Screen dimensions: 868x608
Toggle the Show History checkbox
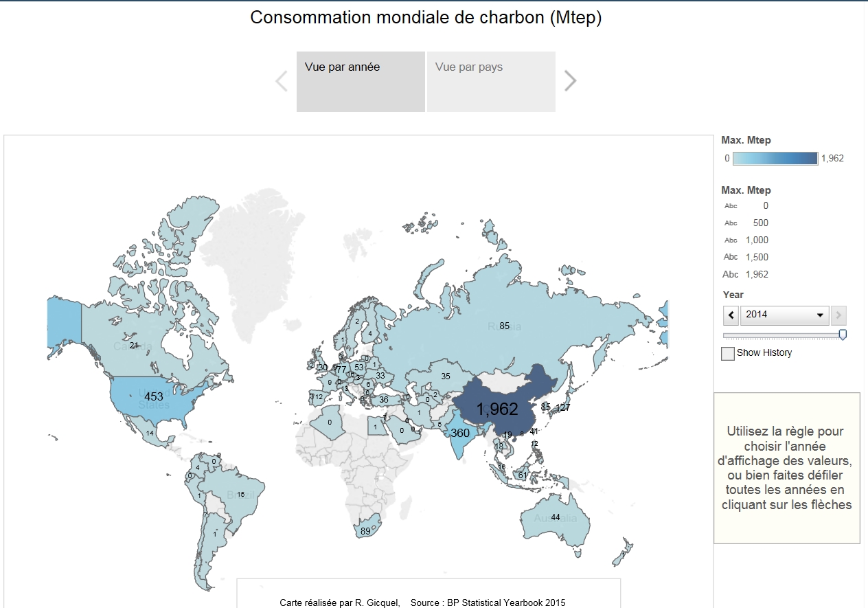[728, 353]
